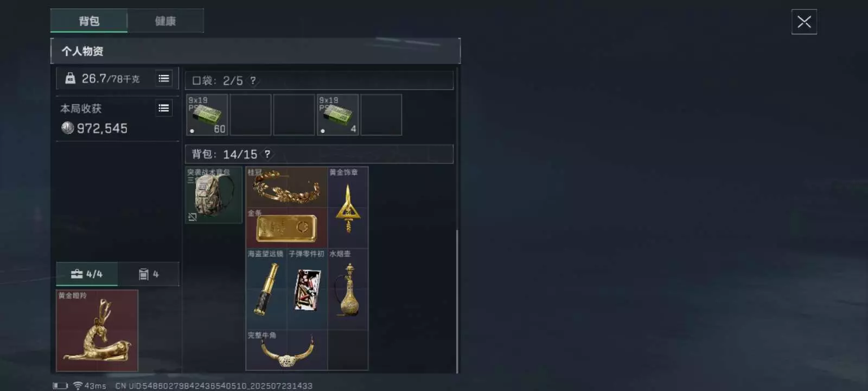Click the 黄金瞪羚 golden gazelle item

tap(97, 330)
